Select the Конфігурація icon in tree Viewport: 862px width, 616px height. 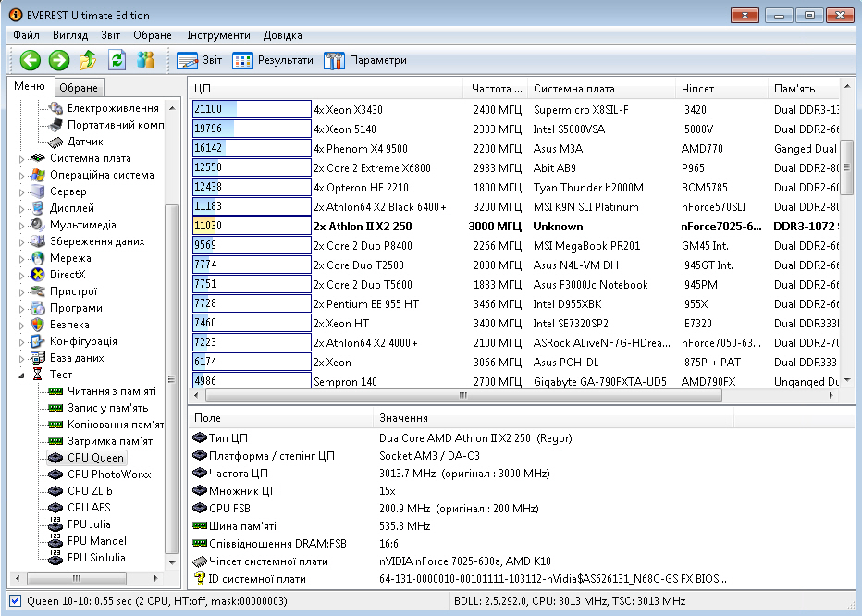(x=37, y=341)
